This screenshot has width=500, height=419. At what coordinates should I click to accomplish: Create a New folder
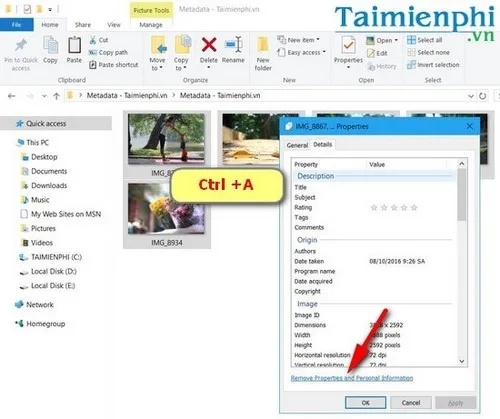tap(263, 53)
